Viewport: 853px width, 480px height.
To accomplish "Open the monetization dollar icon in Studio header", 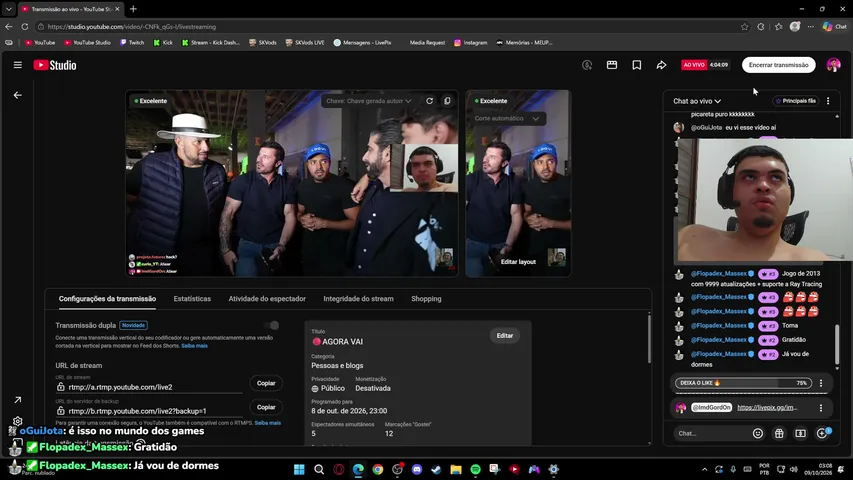I will [587, 65].
